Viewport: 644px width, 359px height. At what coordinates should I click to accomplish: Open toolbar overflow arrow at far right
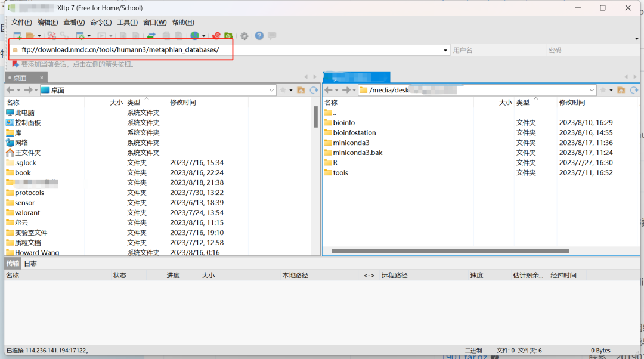click(x=637, y=39)
